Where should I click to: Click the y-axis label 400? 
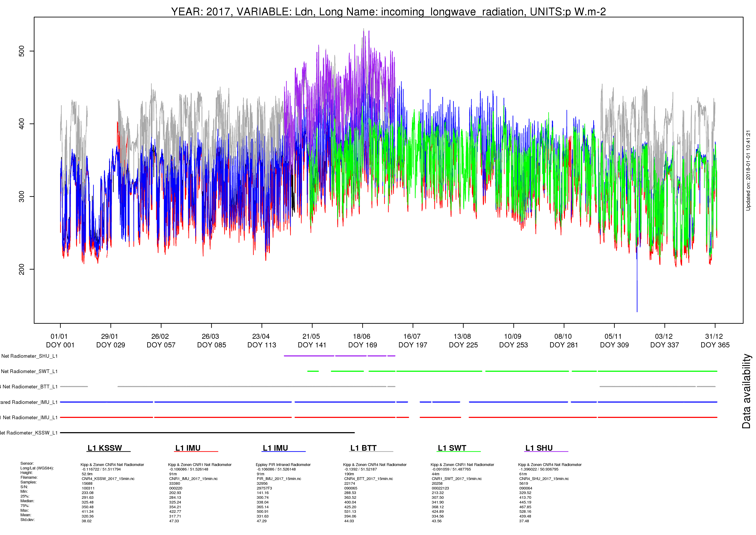coord(21,124)
